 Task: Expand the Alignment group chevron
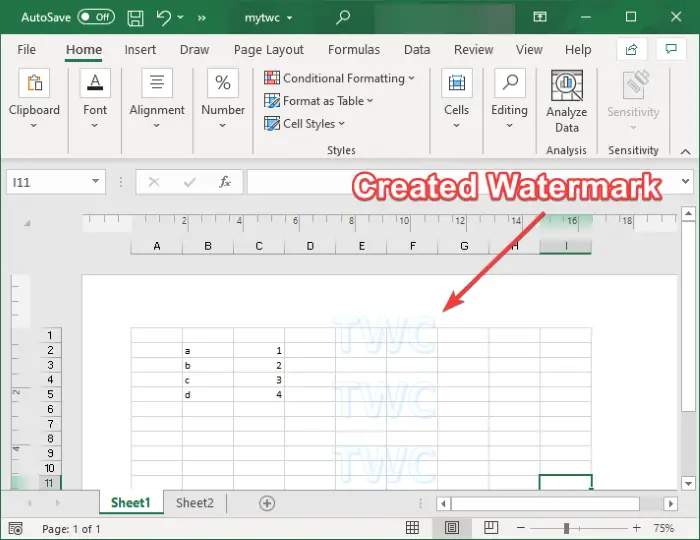157,126
